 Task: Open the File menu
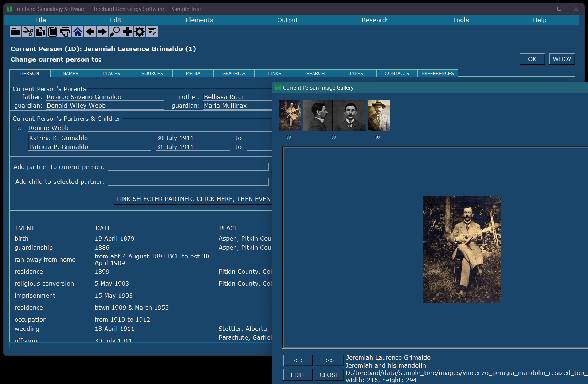click(x=40, y=20)
